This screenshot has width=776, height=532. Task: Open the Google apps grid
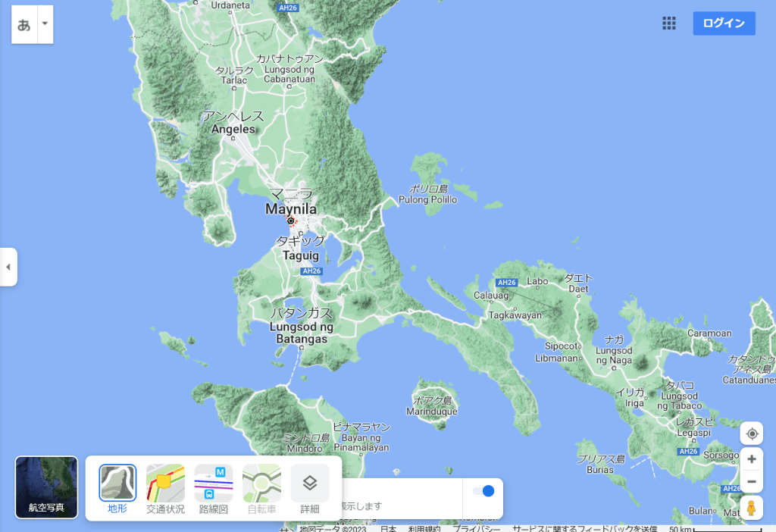point(669,23)
